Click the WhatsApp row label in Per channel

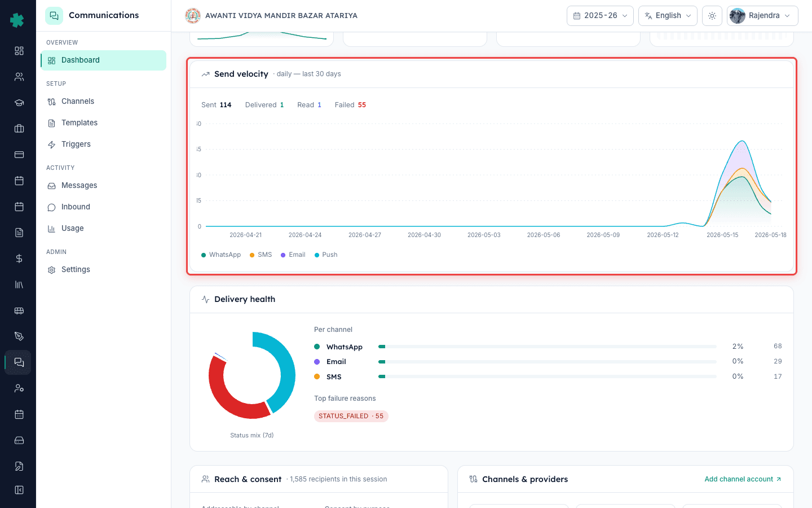345,347
